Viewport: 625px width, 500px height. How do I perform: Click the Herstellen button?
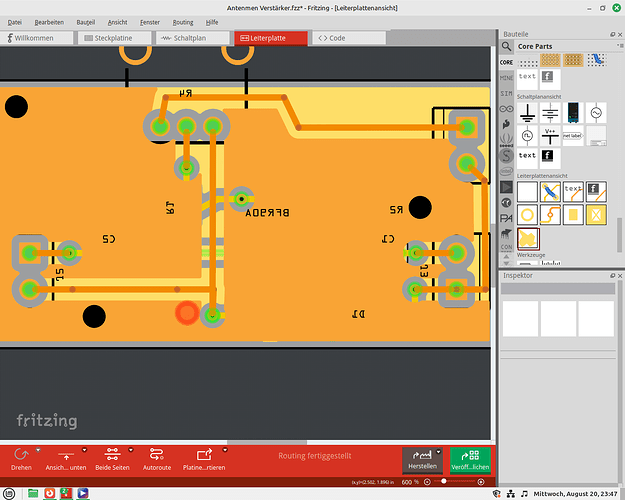[x=422, y=460]
